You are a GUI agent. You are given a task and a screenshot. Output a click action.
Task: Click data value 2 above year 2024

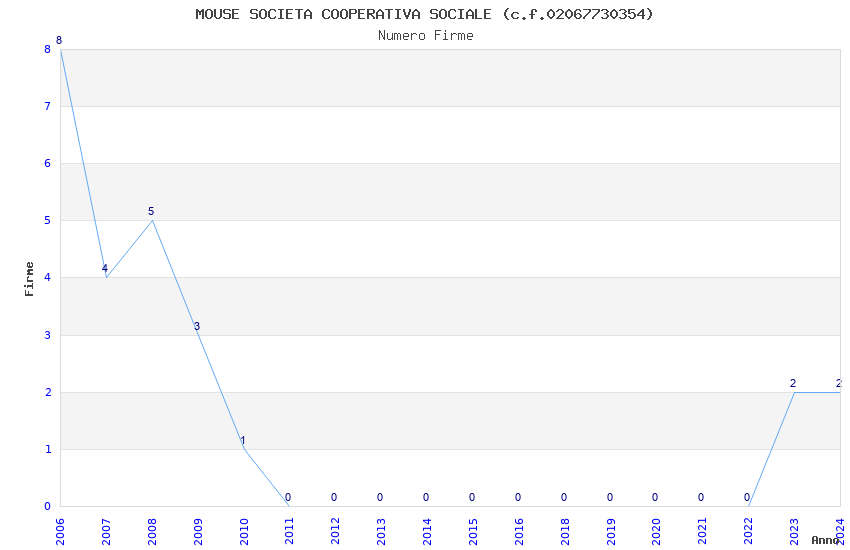839,384
